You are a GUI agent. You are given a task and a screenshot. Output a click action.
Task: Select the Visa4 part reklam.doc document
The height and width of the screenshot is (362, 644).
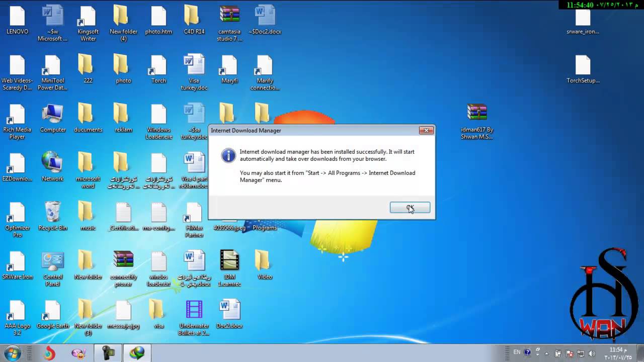click(x=194, y=171)
